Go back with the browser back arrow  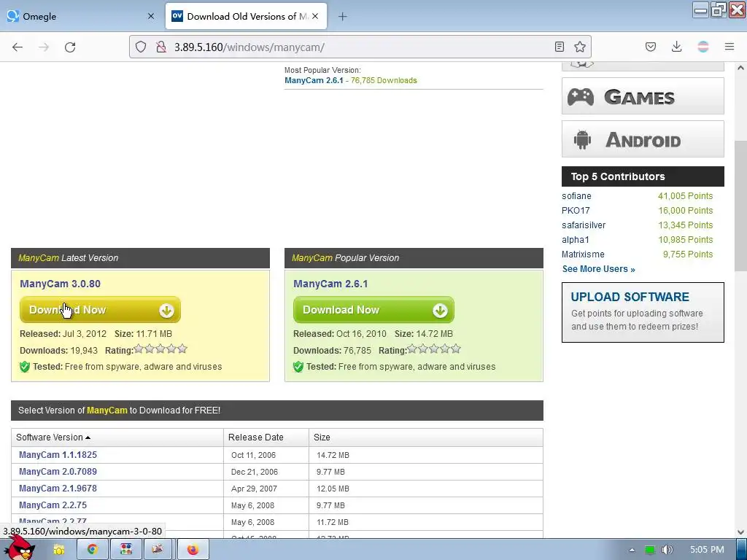pos(18,47)
